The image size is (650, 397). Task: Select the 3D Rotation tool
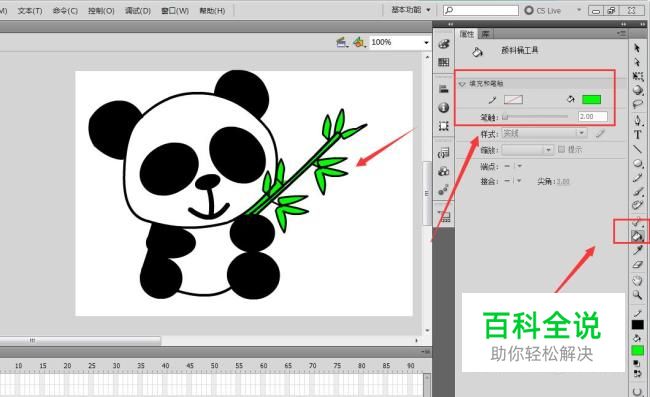click(638, 90)
